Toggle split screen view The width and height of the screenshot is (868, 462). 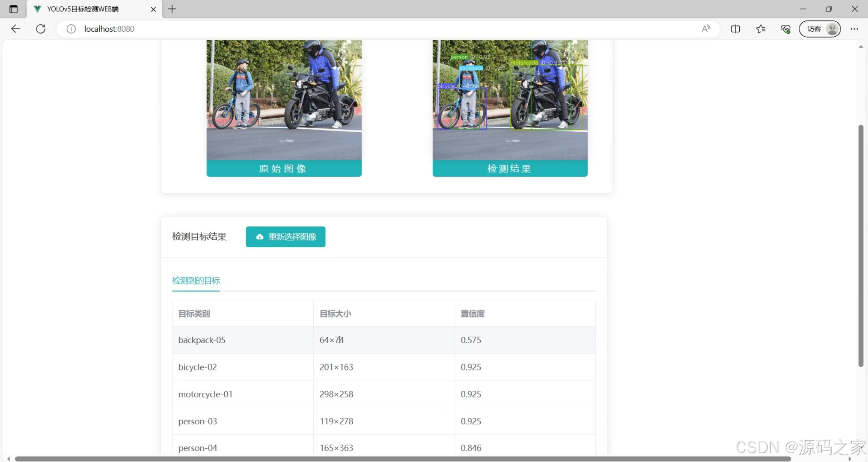tap(735, 29)
